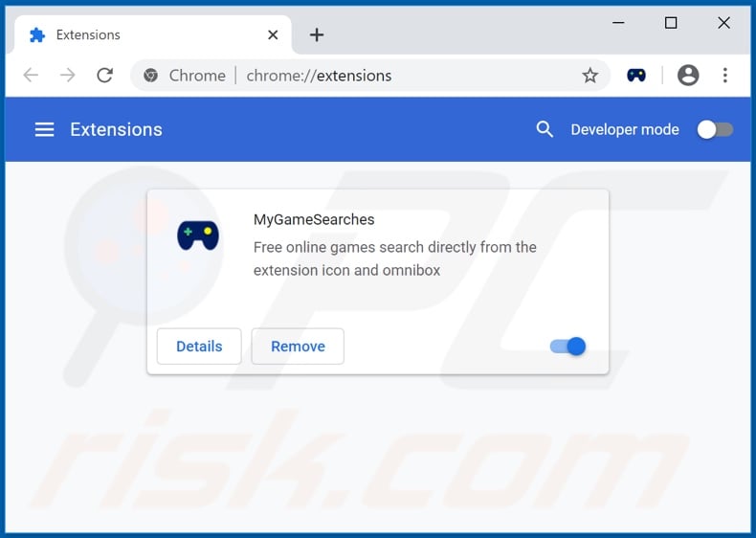The image size is (756, 538).
Task: Open the Chrome profile avatar
Action: click(688, 76)
